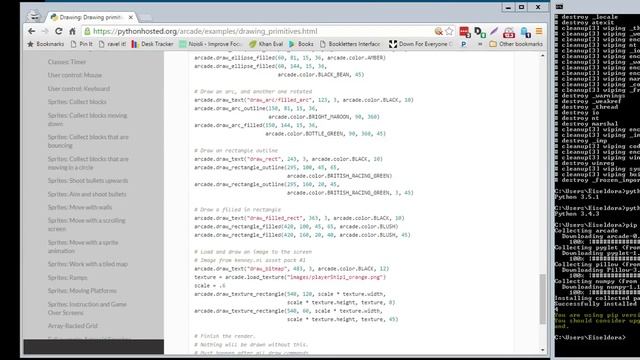The height and width of the screenshot is (360, 640).
Task: Open the Classes: Timer example
Action: tap(67, 62)
